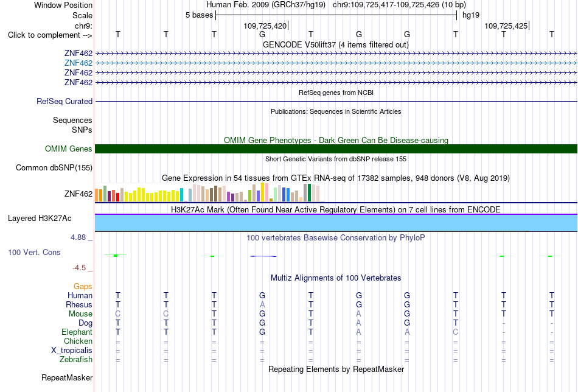578x392 pixels.
Task: Click the A base in Mouse row
Action: click(359, 314)
